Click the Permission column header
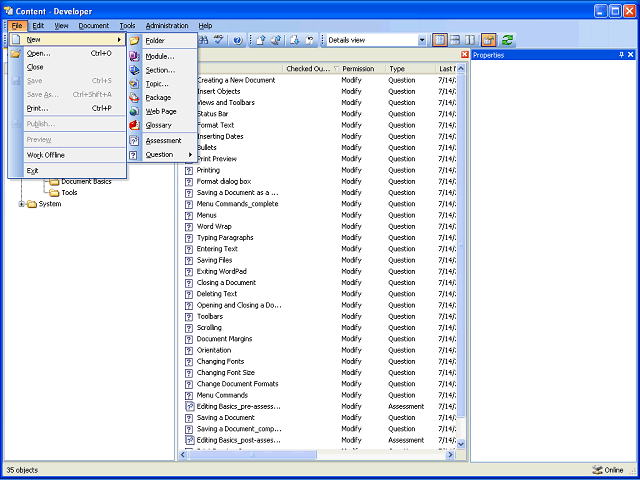 [363, 69]
